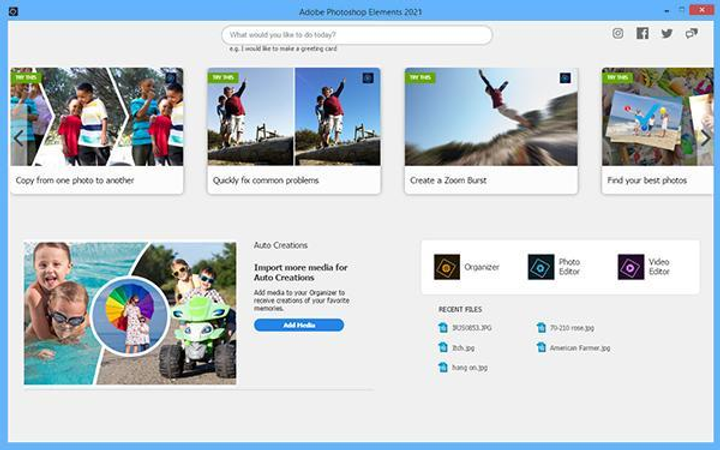Open recent file itch.jpg
720x450 pixels.
[x=463, y=348]
